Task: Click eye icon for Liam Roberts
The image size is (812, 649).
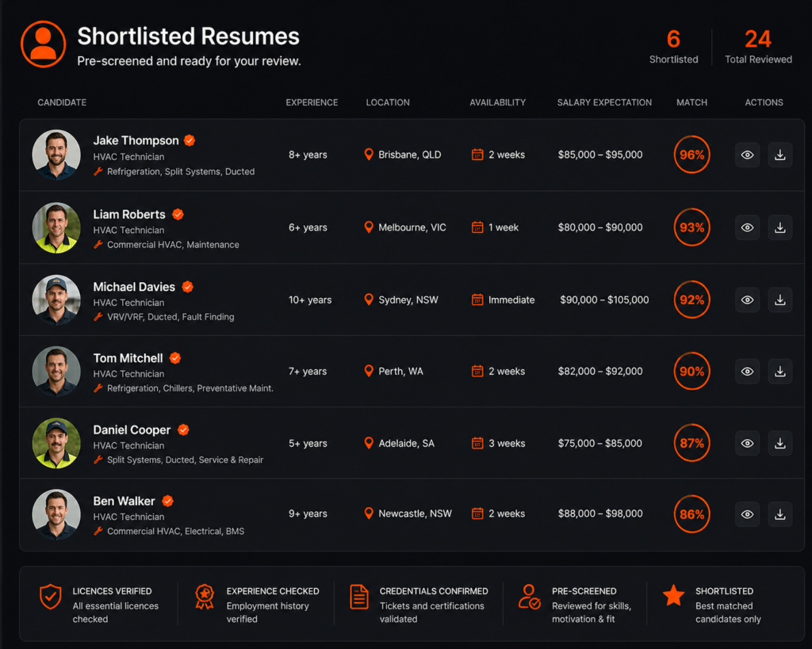Action: pos(747,228)
